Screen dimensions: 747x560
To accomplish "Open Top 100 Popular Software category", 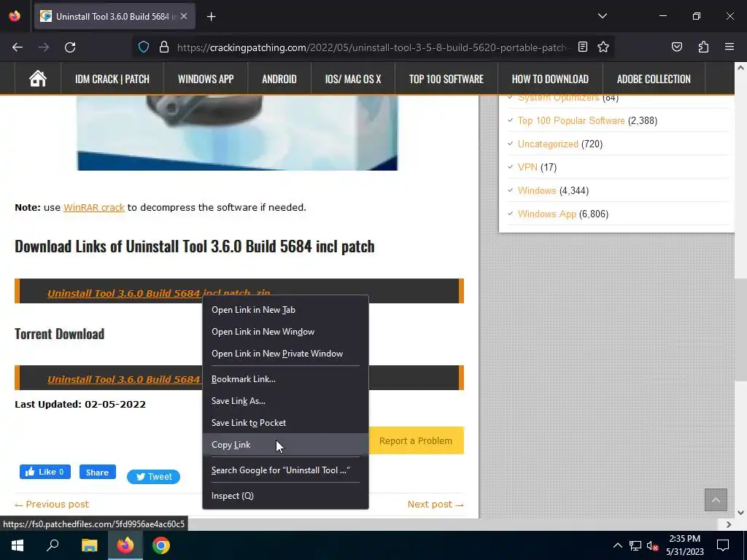I will (571, 120).
